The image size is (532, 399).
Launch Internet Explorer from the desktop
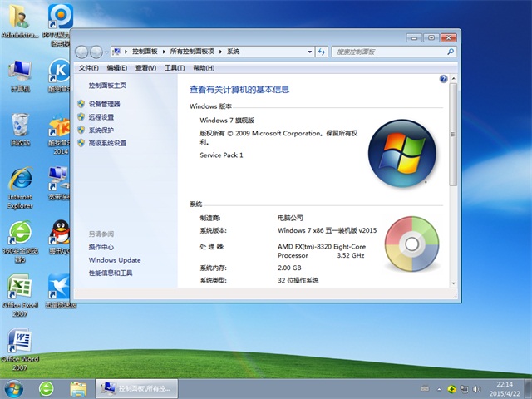coord(20,188)
